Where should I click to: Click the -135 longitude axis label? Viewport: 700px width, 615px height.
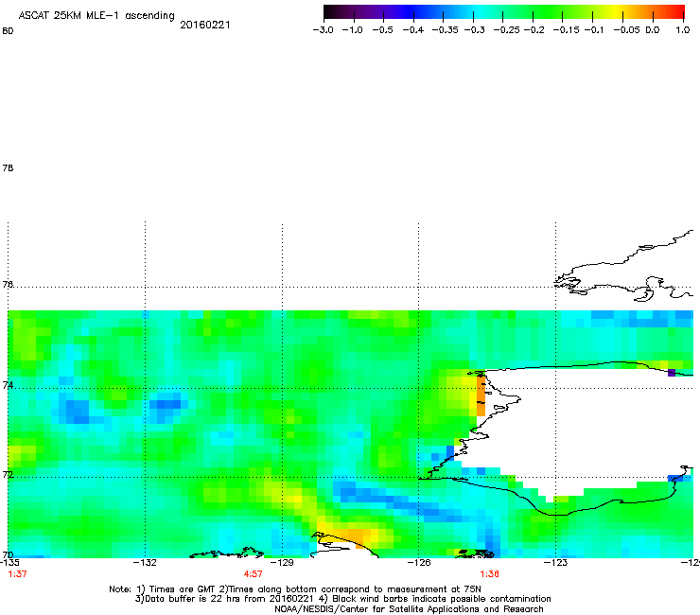pyautogui.click(x=9, y=563)
